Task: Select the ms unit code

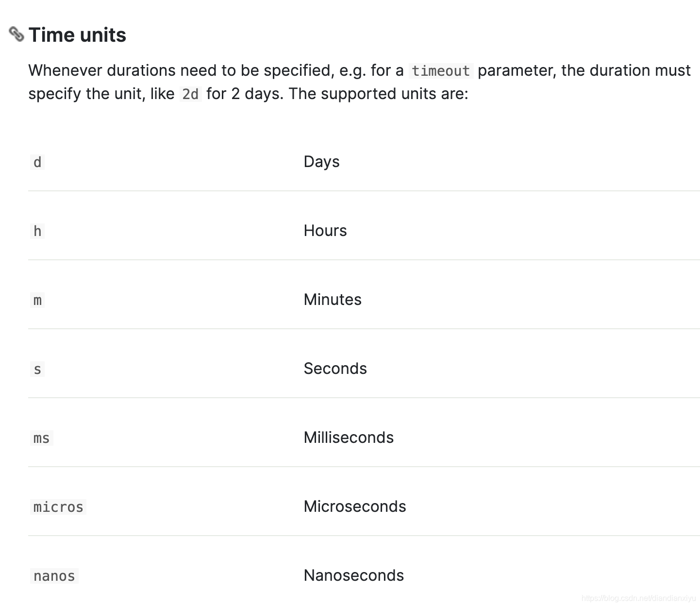Action: [x=41, y=438]
